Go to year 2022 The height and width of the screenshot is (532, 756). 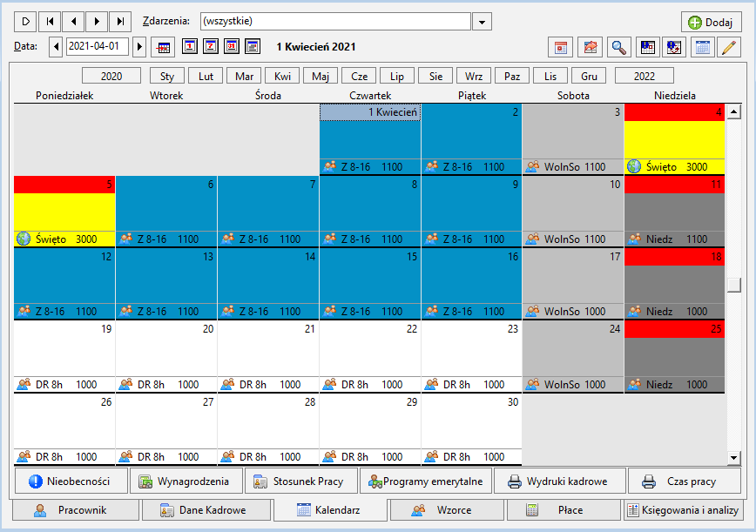(645, 76)
